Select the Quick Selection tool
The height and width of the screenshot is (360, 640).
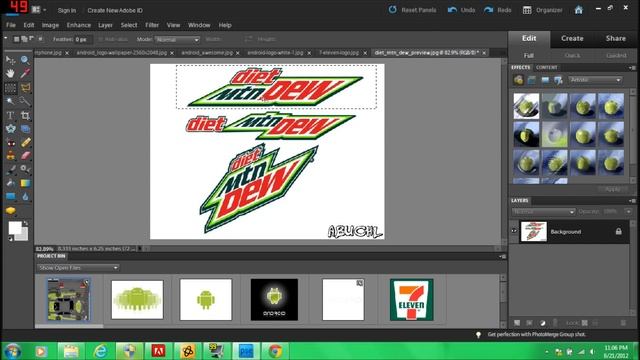tap(25, 101)
